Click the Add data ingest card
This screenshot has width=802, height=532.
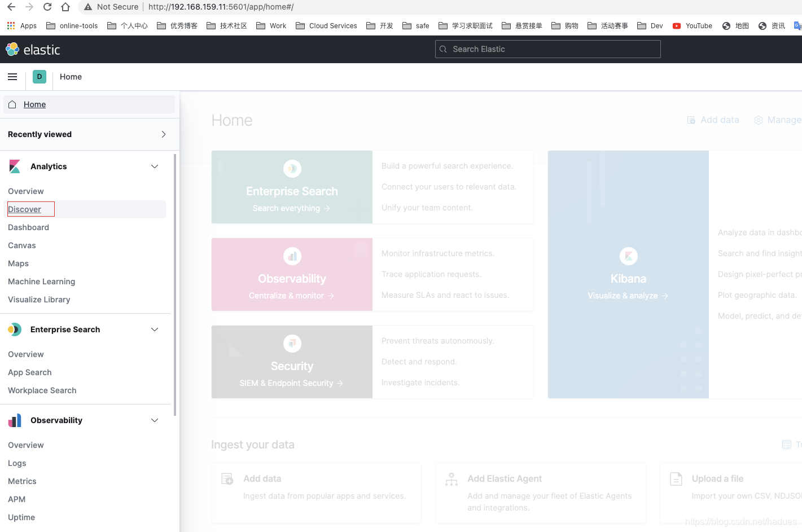pyautogui.click(x=316, y=493)
